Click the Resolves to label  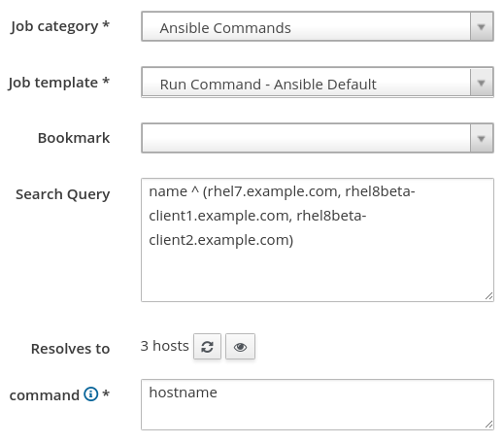point(71,349)
